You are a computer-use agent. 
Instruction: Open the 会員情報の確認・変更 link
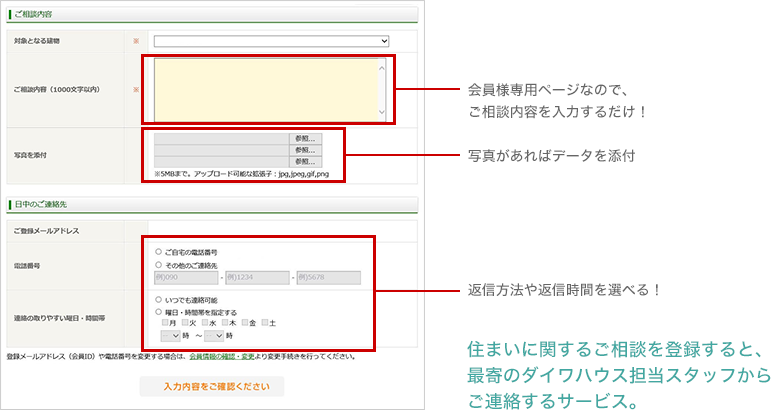pyautogui.click(x=224, y=356)
